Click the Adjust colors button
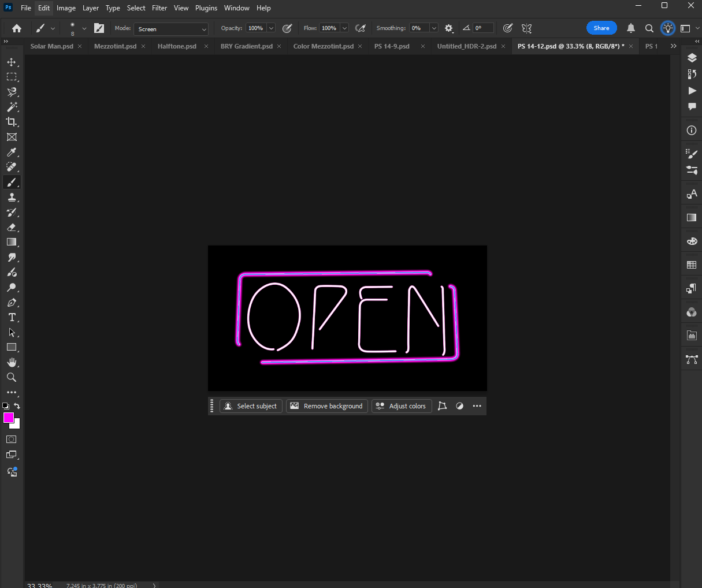This screenshot has width=702, height=588. click(402, 406)
